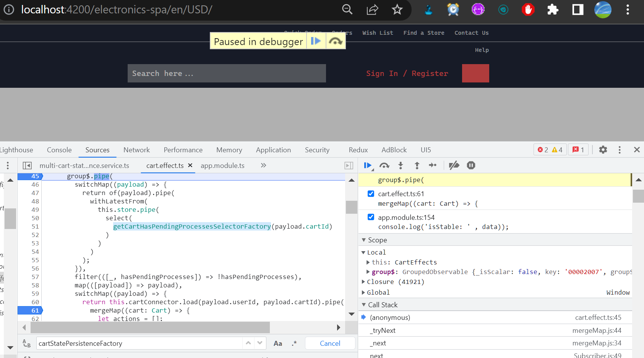The height and width of the screenshot is (358, 644).
Task: Open multi-cart-stat...nce.service.ts tab
Action: tap(84, 165)
